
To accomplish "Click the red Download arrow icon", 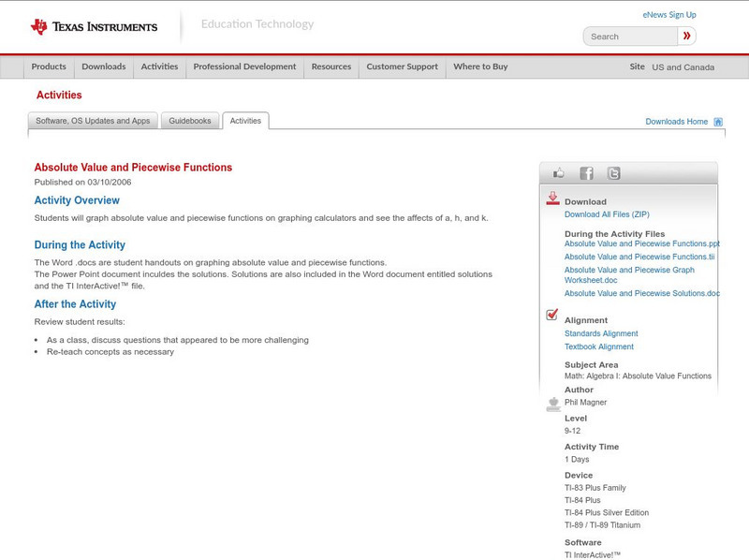I will pos(552,199).
